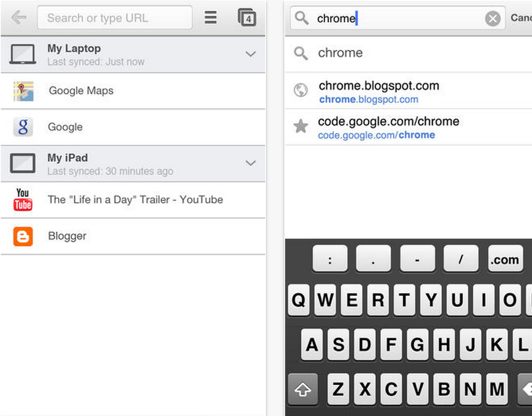This screenshot has height=416, width=532.
Task: Clear the search text with X button
Action: [x=493, y=18]
